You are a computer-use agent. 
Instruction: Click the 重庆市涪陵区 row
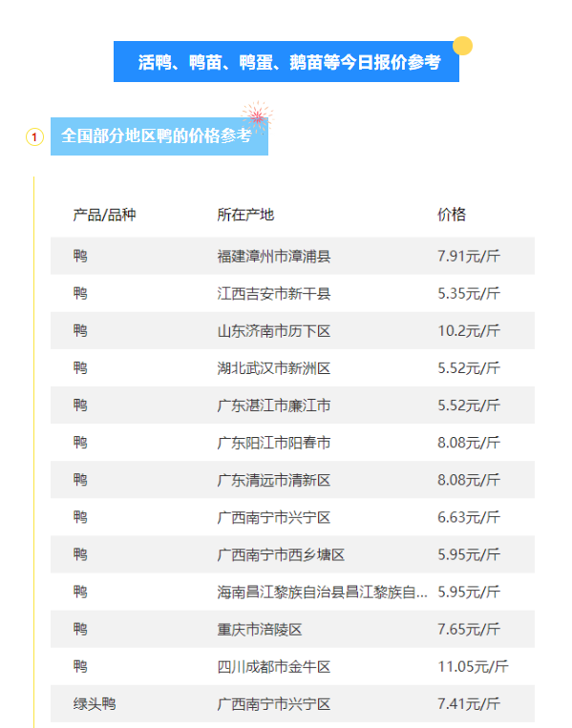click(292, 629)
